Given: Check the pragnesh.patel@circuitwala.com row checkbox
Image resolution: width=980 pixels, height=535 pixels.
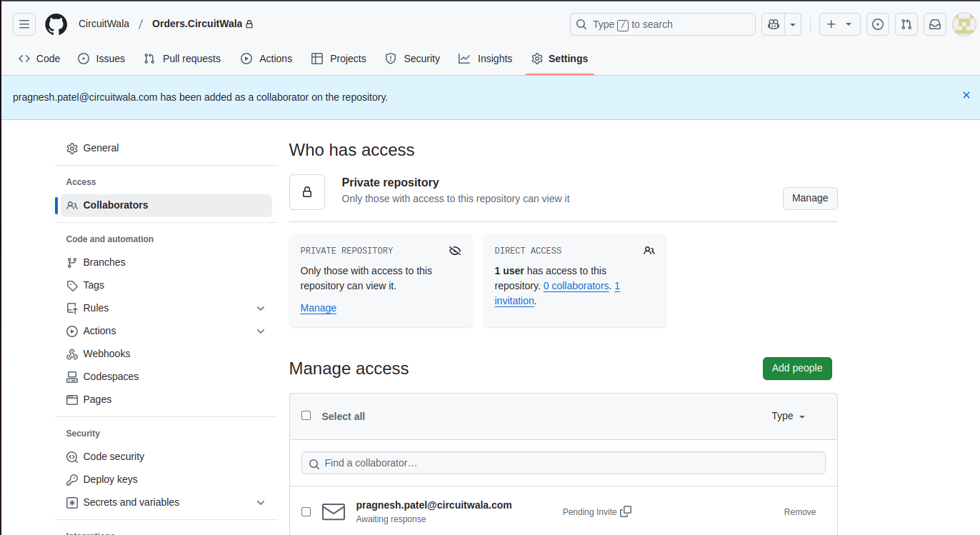Looking at the screenshot, I should 306,511.
